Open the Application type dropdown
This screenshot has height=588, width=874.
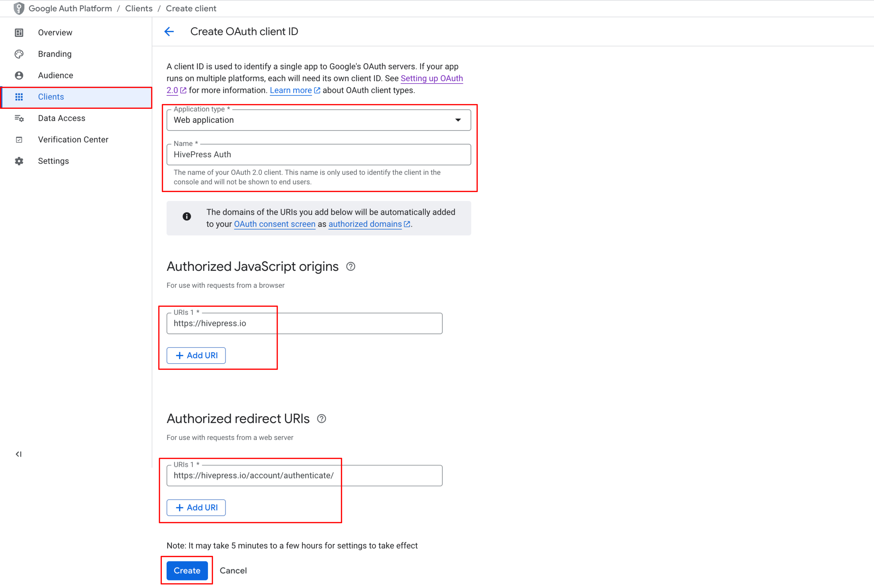(x=458, y=120)
